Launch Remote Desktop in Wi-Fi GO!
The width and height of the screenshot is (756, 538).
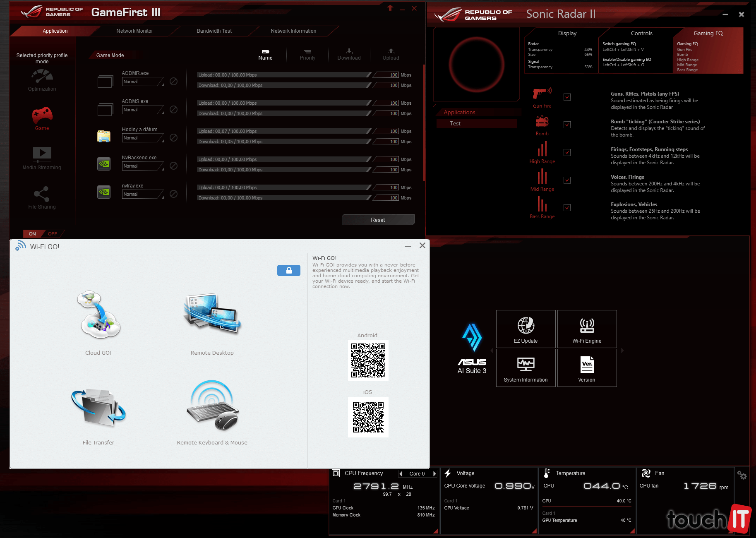point(212,316)
